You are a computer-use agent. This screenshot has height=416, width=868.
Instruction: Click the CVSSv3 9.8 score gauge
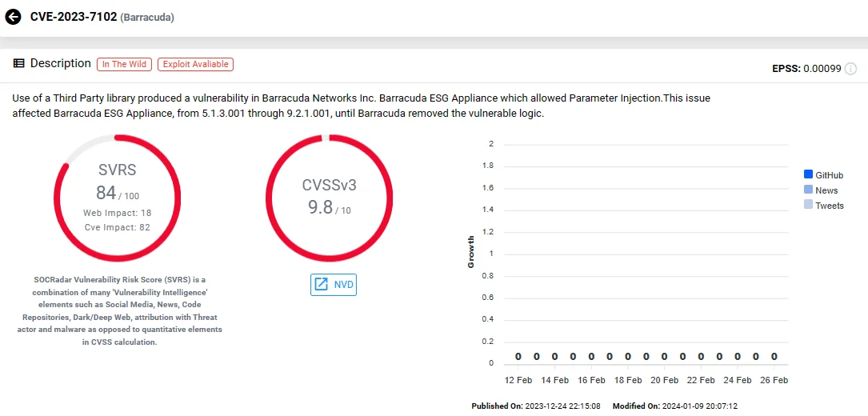pyautogui.click(x=330, y=198)
